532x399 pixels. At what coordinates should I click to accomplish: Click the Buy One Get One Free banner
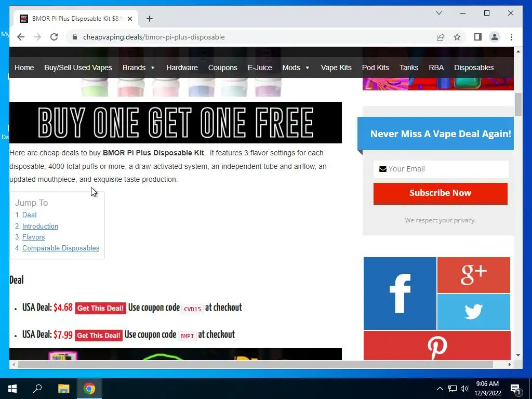point(176,123)
